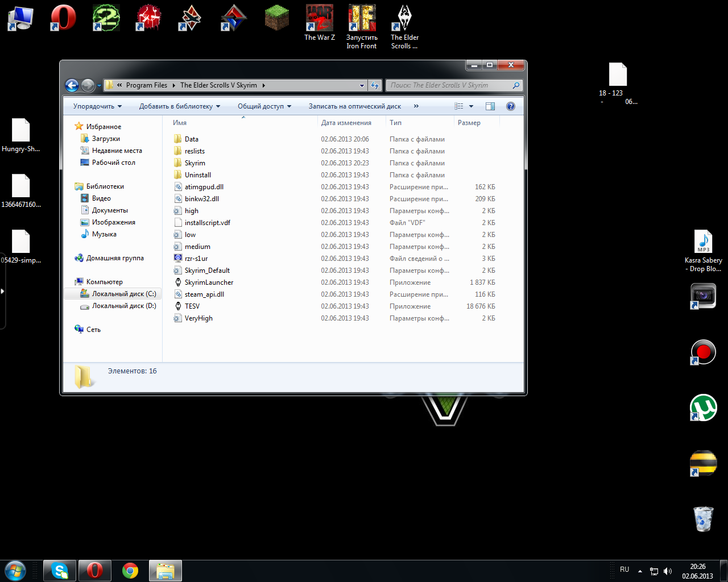Click Program Files in address breadcrumb
728x582 pixels.
[x=147, y=85]
